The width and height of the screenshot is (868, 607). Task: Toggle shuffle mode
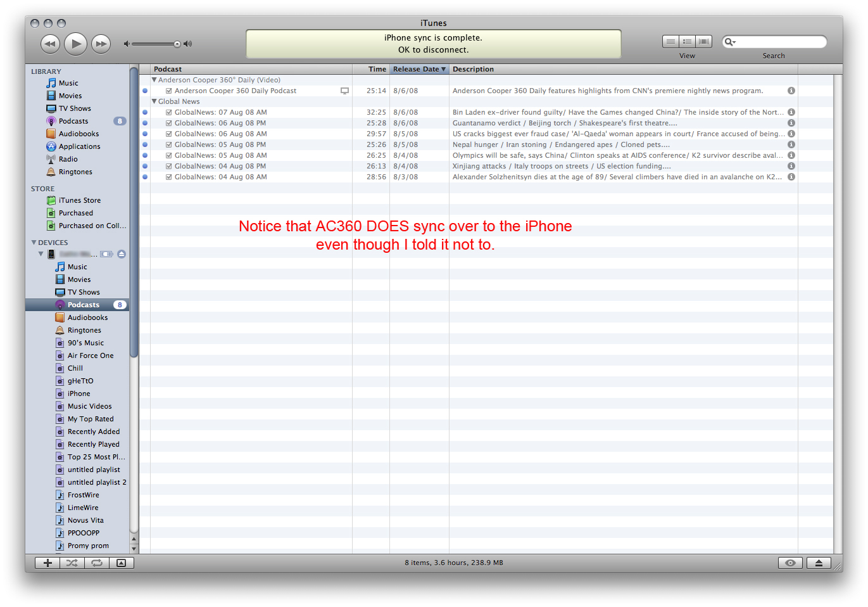click(x=72, y=563)
